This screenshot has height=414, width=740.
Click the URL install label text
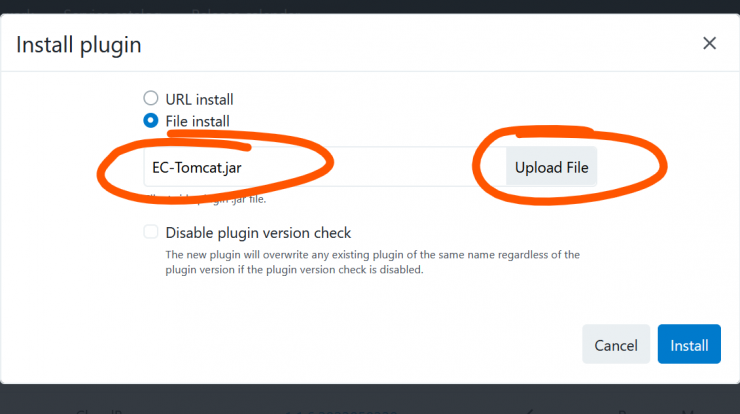(199, 99)
